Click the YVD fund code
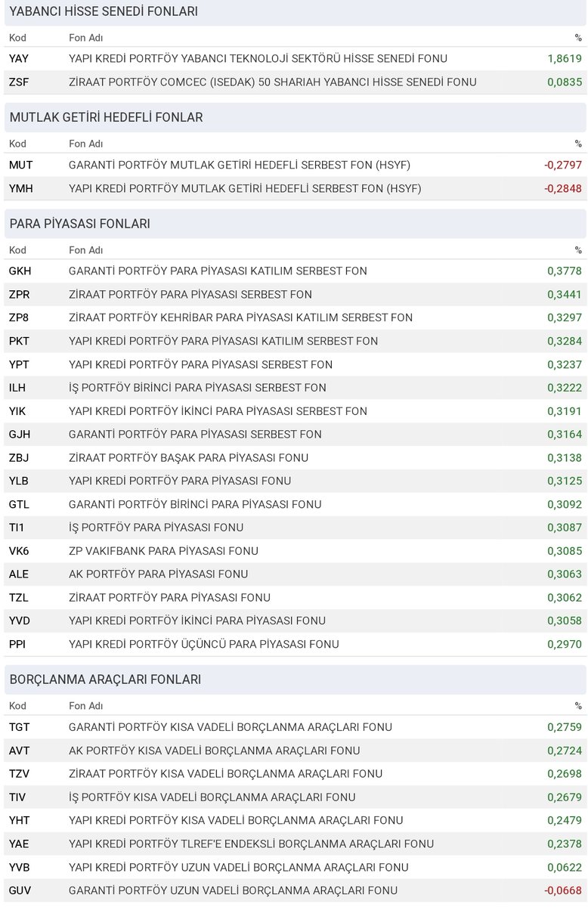The image size is (588, 907). (20, 621)
